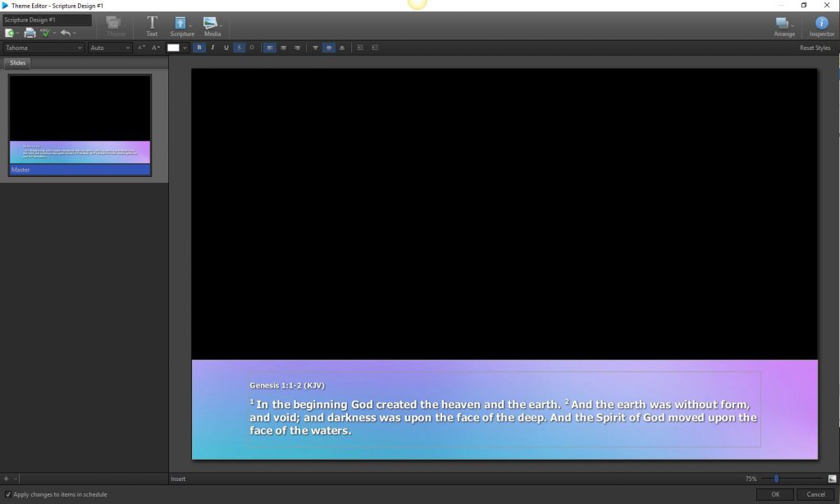Click the Reset Styles button
The width and height of the screenshot is (840, 504).
click(x=815, y=48)
